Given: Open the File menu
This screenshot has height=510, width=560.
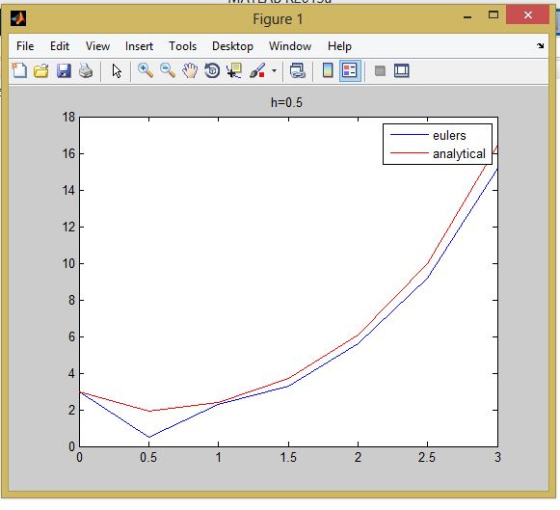Looking at the screenshot, I should coord(25,46).
